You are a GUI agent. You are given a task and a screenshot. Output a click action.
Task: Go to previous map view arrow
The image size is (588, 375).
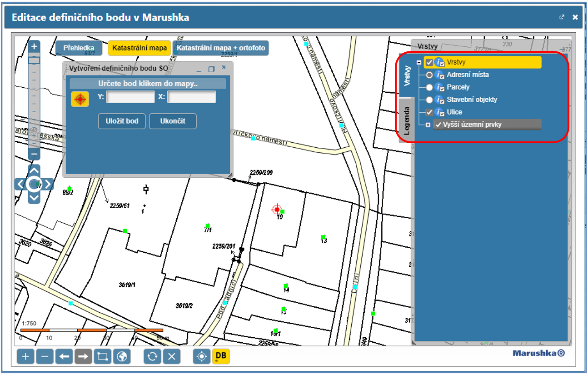64,356
